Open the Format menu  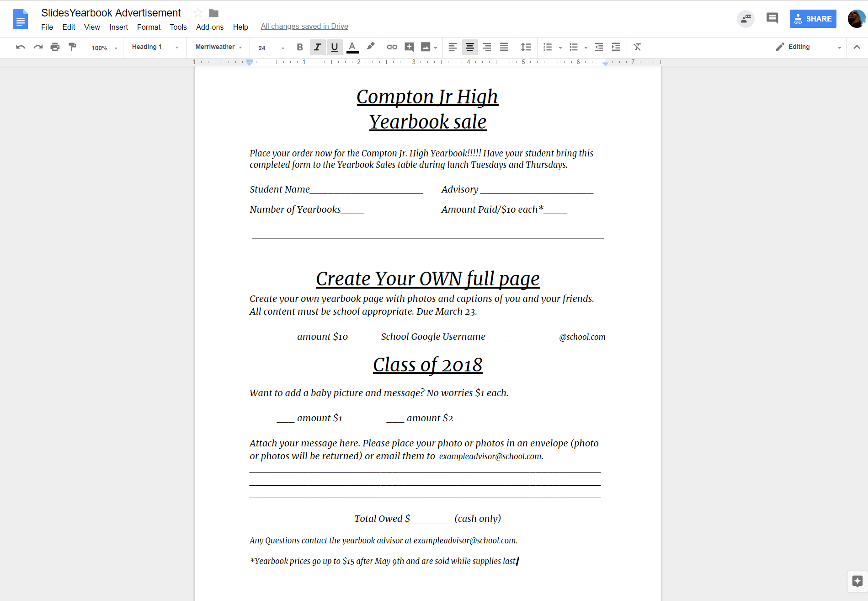149,27
